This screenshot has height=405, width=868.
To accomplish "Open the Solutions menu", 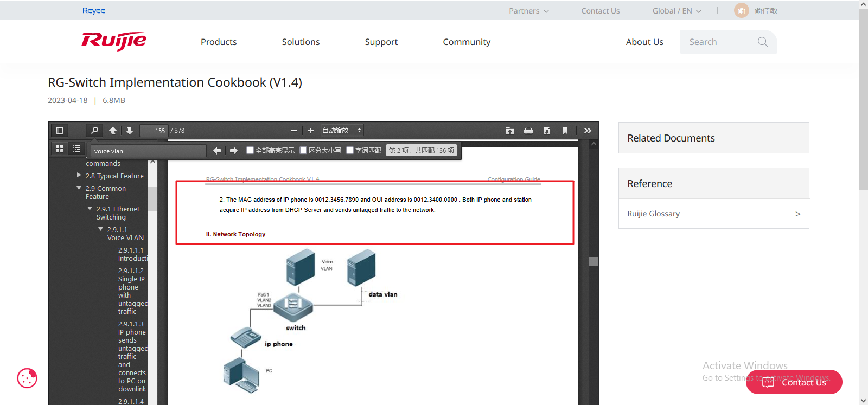I will (x=301, y=42).
